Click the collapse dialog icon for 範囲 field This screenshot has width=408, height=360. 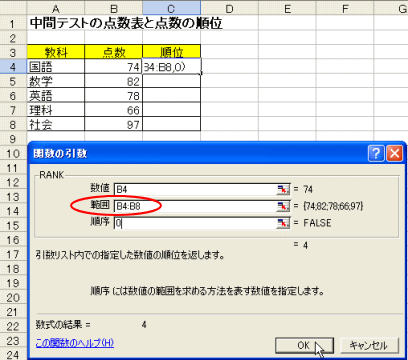(283, 206)
